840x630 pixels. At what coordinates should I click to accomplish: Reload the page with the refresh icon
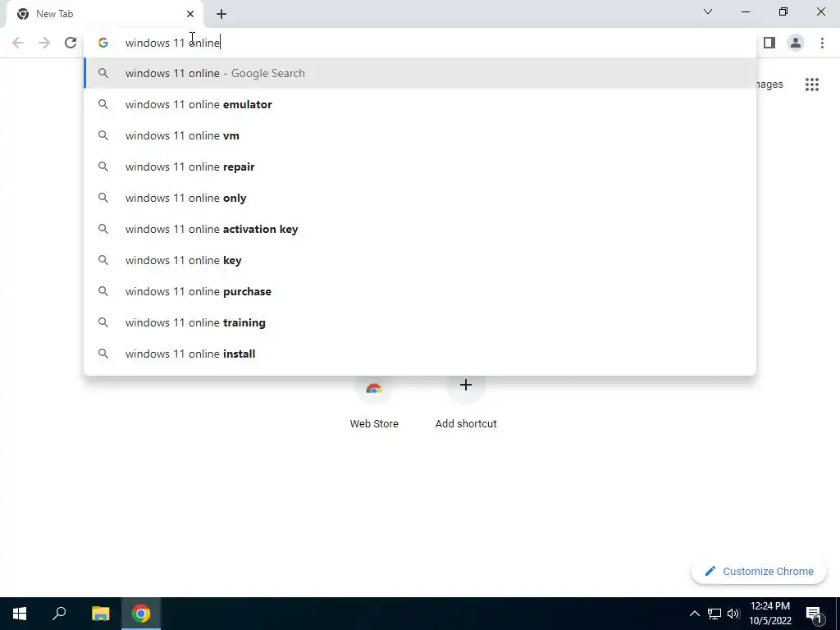(x=71, y=43)
